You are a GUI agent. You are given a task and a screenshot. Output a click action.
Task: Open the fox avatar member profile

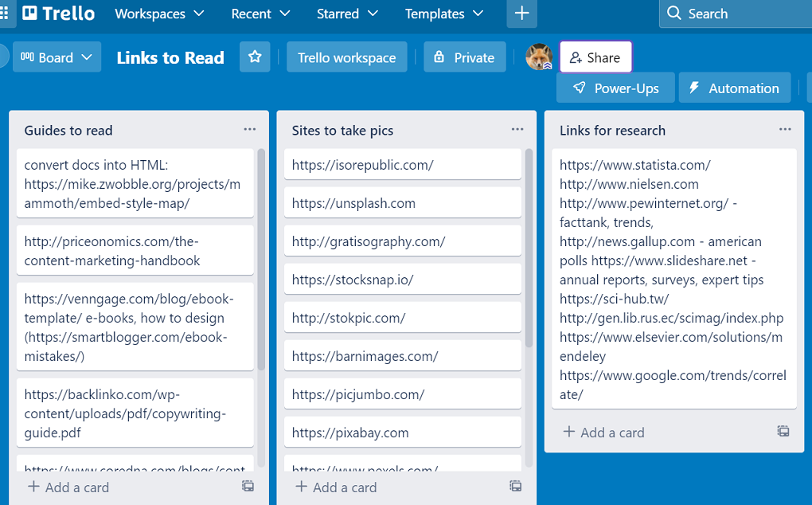click(539, 57)
